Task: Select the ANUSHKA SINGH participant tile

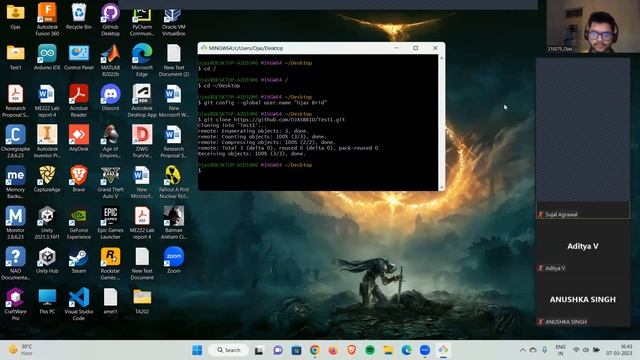Action: pos(583,300)
